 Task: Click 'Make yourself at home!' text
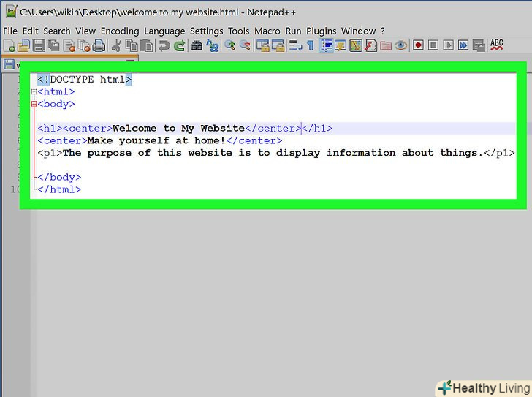(x=156, y=140)
